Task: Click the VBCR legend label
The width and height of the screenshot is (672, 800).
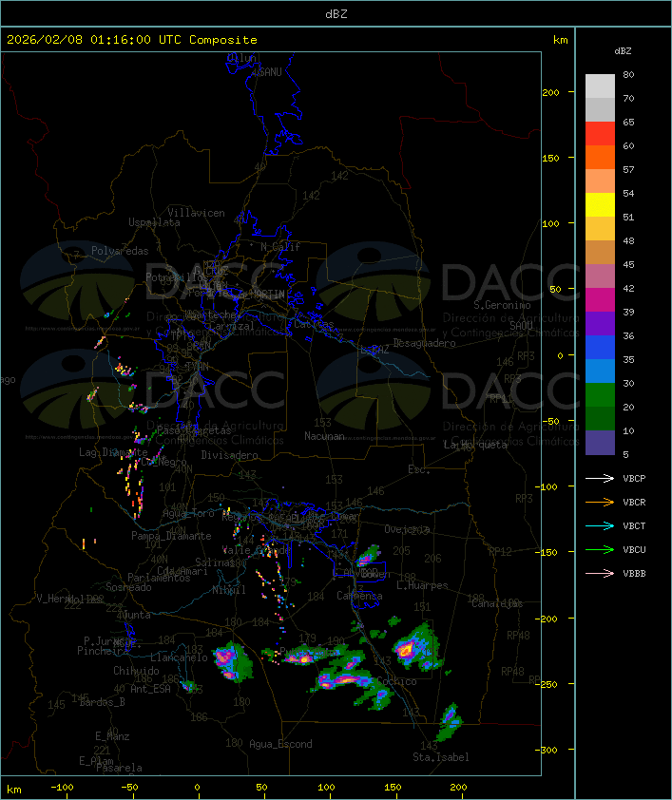Action: pyautogui.click(x=634, y=502)
